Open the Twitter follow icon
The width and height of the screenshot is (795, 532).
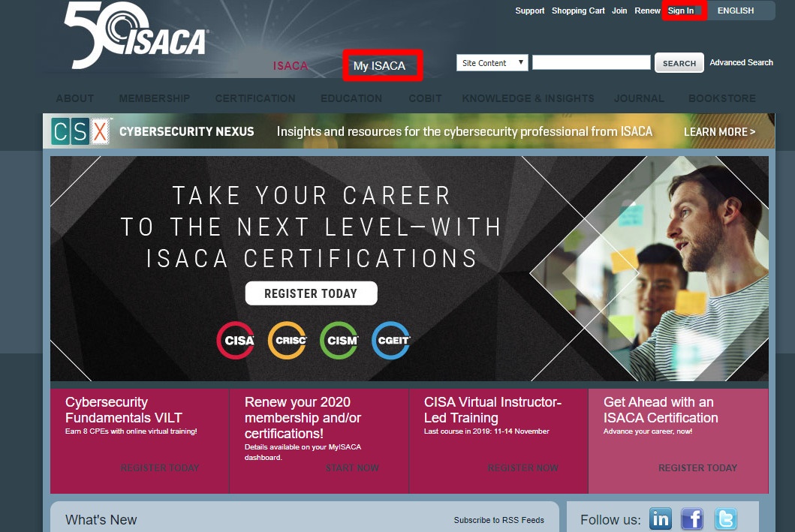pyautogui.click(x=725, y=518)
